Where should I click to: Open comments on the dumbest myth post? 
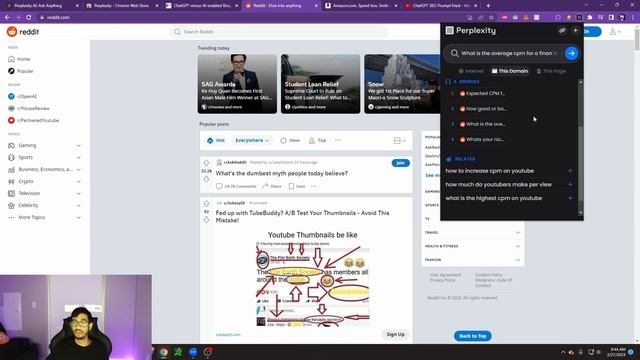[236, 186]
